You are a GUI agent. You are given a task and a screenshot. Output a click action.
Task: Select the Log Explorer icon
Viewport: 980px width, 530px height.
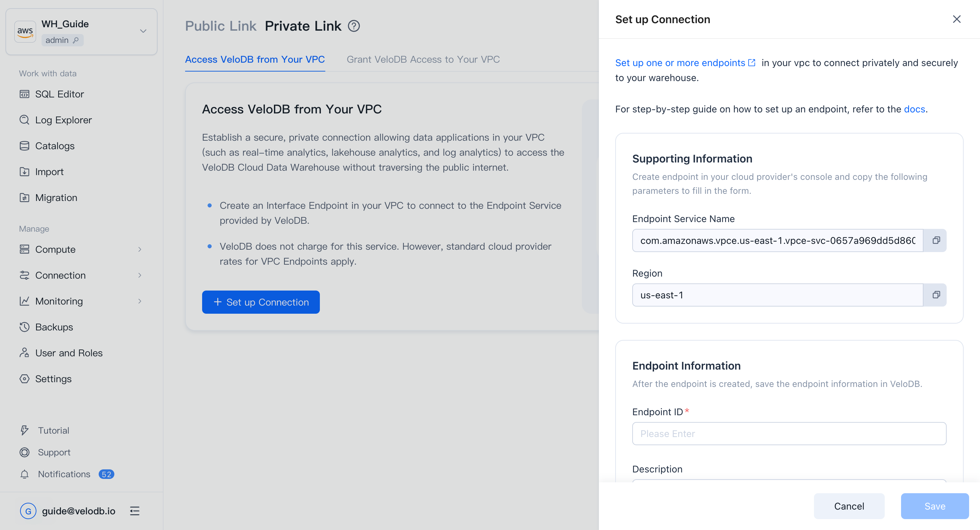tap(24, 120)
